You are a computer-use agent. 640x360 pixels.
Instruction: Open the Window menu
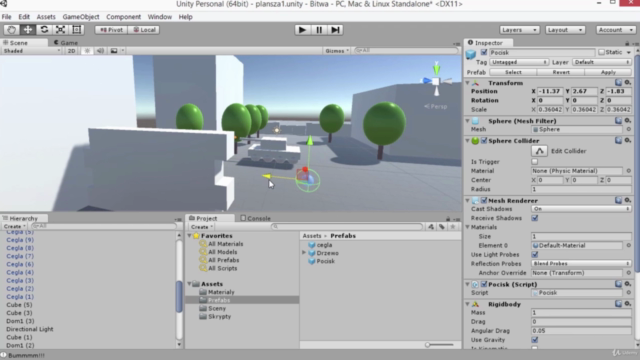160,17
